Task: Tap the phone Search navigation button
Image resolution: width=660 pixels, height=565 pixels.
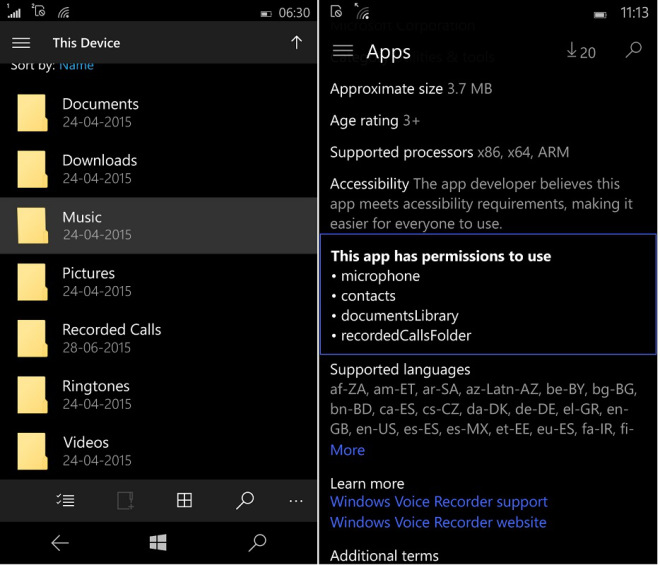Action: click(x=257, y=543)
